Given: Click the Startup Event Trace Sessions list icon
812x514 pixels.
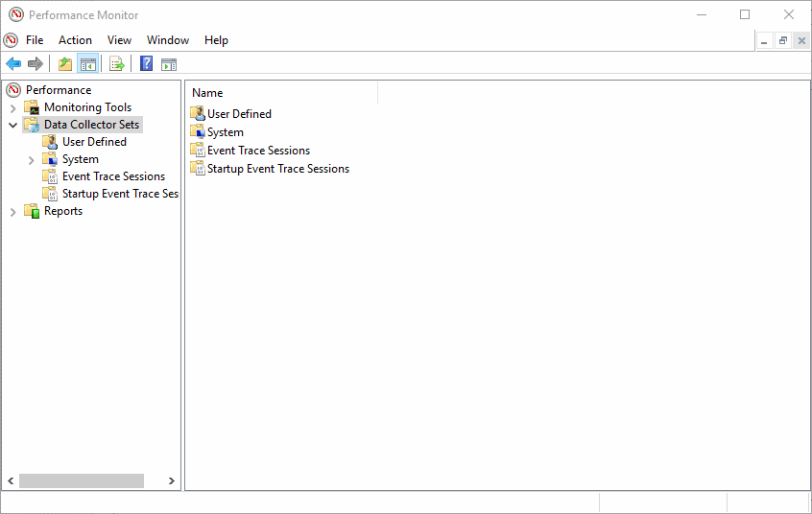Looking at the screenshot, I should 198,169.
